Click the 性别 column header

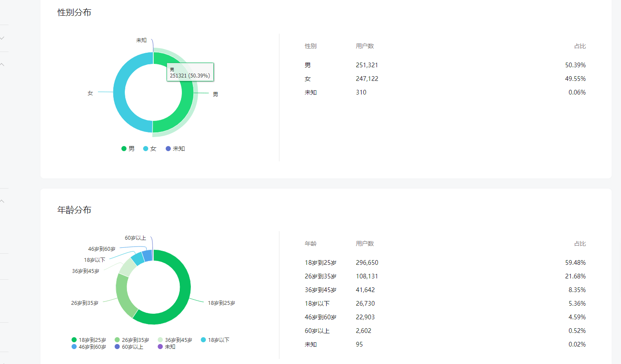click(310, 46)
